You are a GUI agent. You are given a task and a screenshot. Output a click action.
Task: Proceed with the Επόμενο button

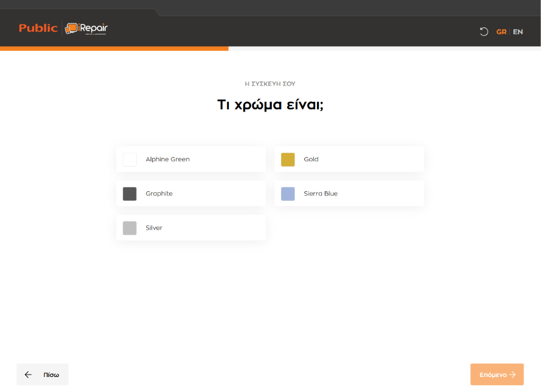click(497, 375)
